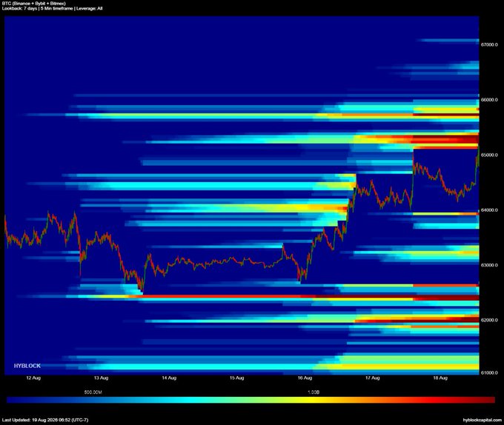Screen dimensions: 504x425
Task: Select the 16 Aug date label
Action: (x=305, y=378)
